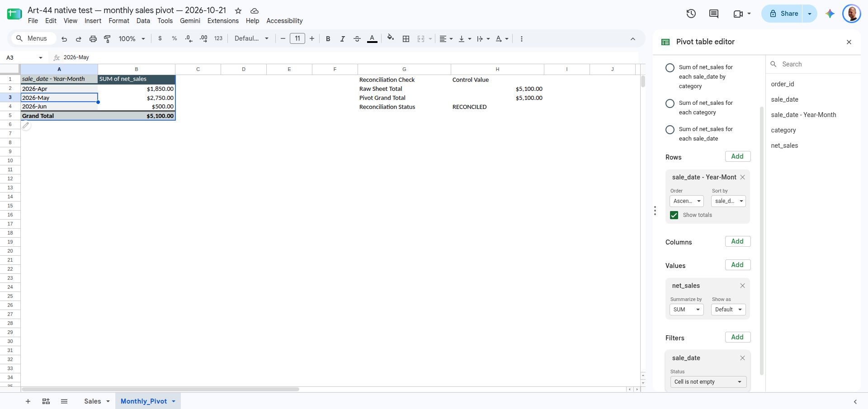868x409 pixels.
Task: Open All Sheets list icon
Action: point(64,401)
